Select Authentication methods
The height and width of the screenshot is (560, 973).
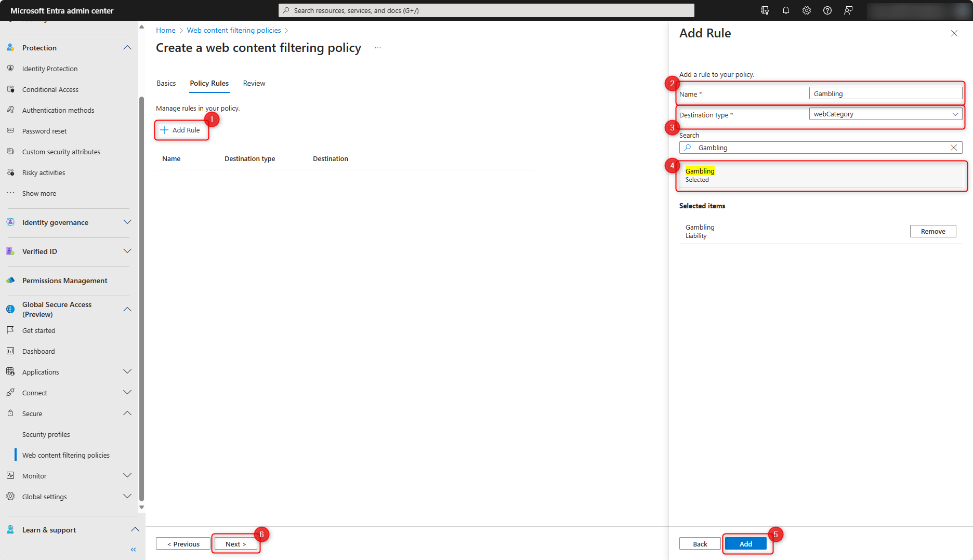[58, 110]
